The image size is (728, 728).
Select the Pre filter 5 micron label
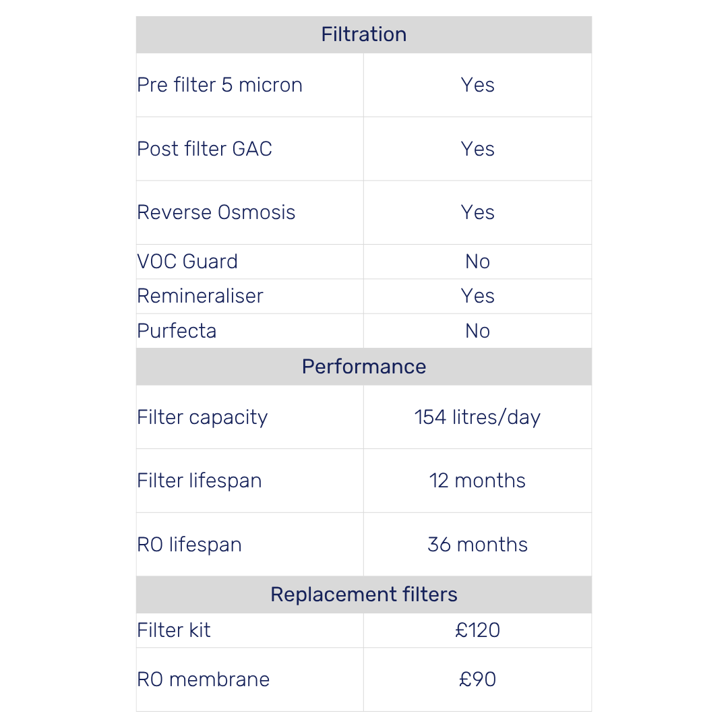point(220,85)
